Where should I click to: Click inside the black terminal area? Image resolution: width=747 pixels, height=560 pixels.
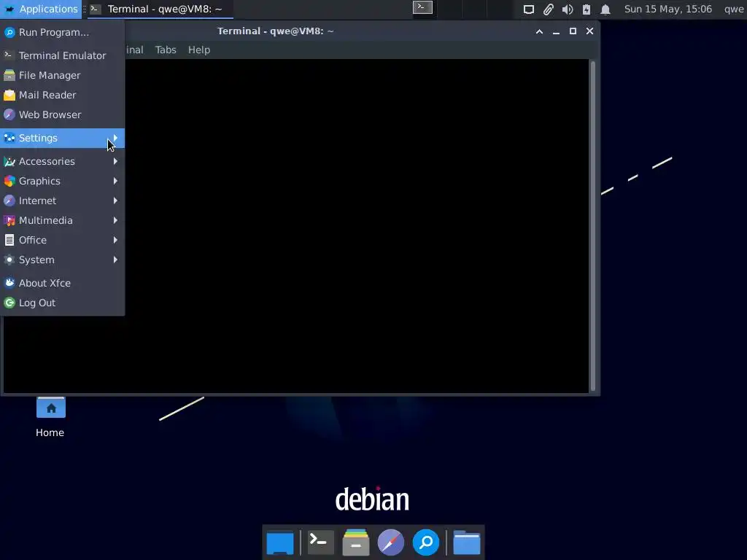[x=356, y=226]
